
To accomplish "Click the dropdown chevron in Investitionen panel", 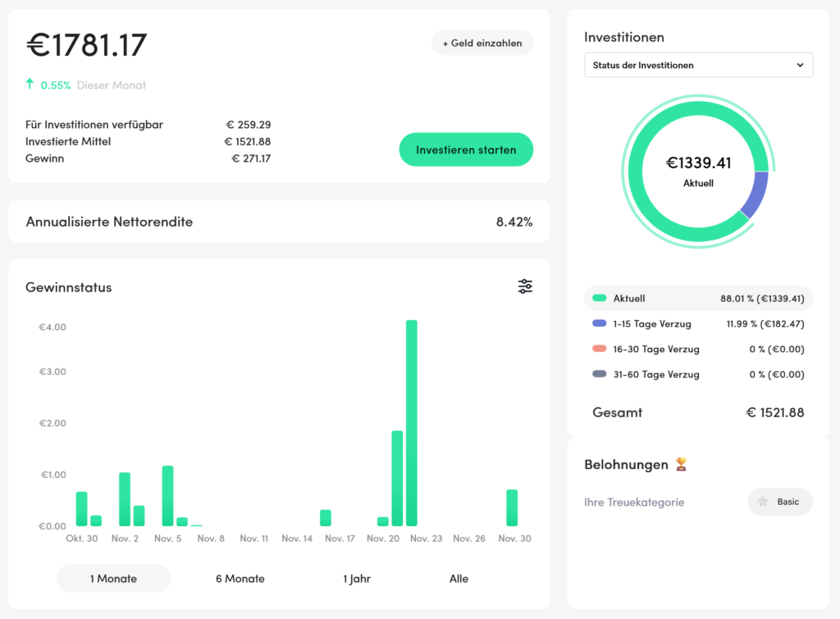I will tap(801, 65).
